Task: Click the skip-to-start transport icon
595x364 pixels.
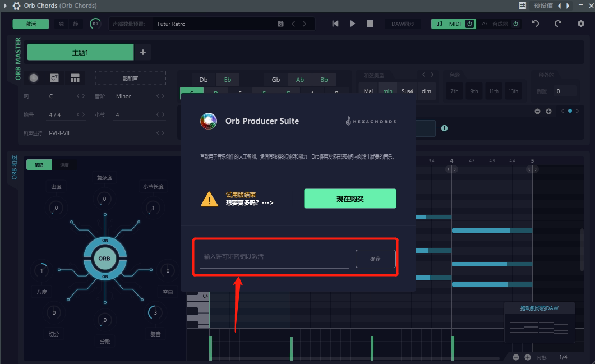Action: click(x=335, y=24)
